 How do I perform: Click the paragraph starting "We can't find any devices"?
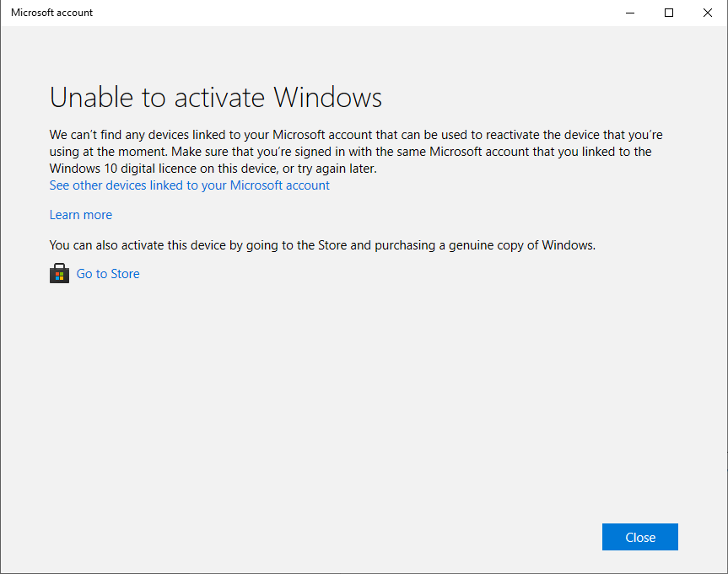click(356, 152)
